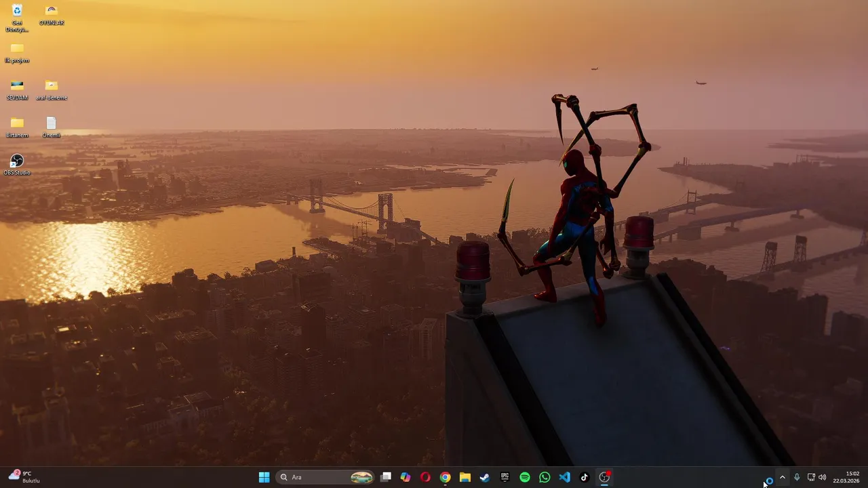This screenshot has height=488, width=868.
Task: Open WhatsApp from the taskbar
Action: click(x=545, y=477)
